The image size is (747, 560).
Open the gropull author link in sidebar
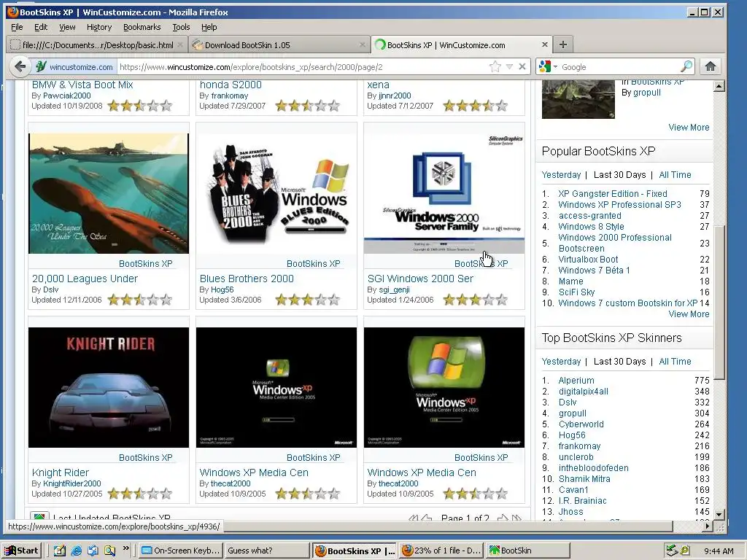coord(646,93)
